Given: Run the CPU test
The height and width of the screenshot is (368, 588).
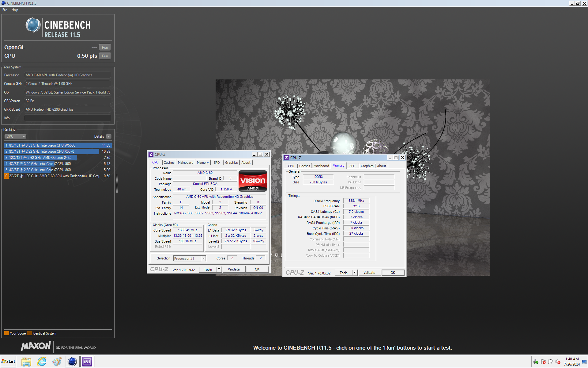Looking at the screenshot, I should pos(105,56).
